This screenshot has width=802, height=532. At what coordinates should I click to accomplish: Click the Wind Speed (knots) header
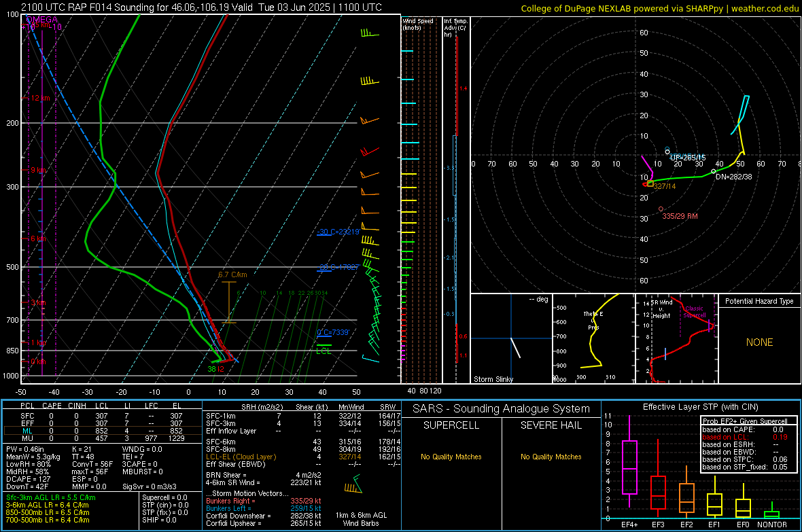[x=418, y=24]
